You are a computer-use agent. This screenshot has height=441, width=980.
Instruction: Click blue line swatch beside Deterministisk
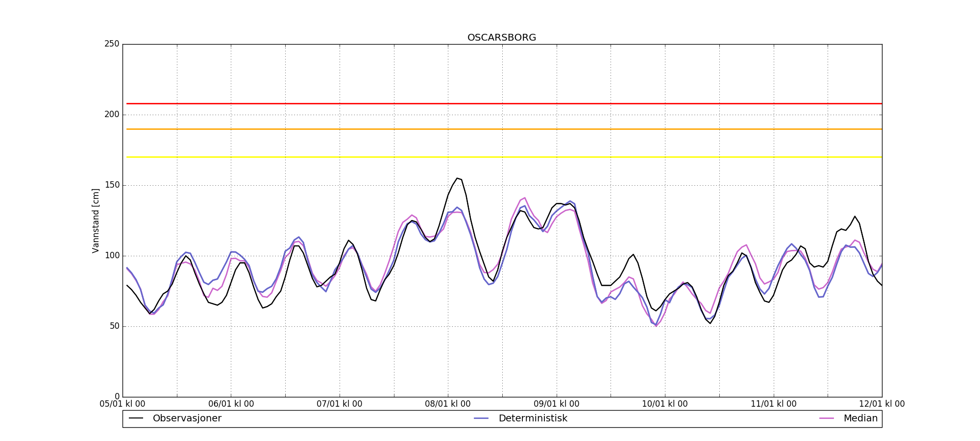pyautogui.click(x=482, y=418)
